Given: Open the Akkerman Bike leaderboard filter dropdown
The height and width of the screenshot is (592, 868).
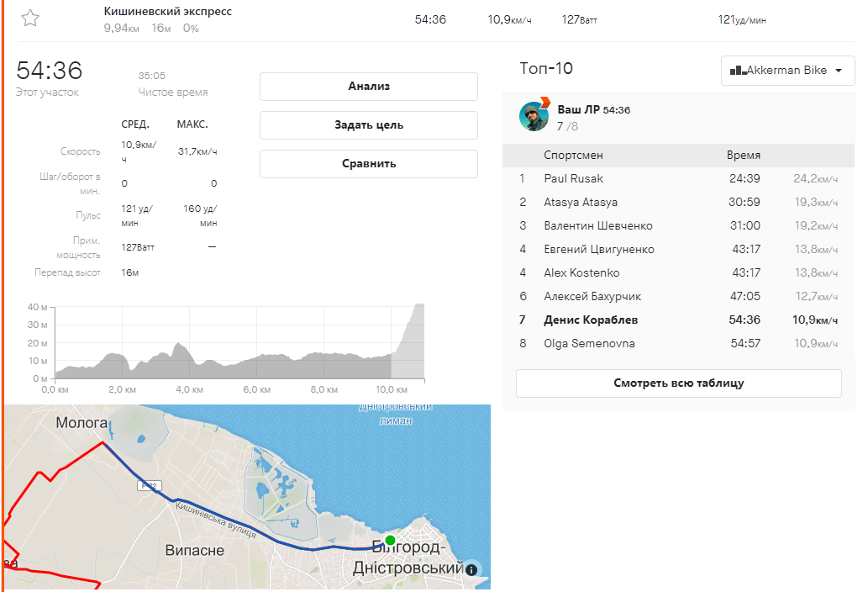Looking at the screenshot, I should point(787,71).
